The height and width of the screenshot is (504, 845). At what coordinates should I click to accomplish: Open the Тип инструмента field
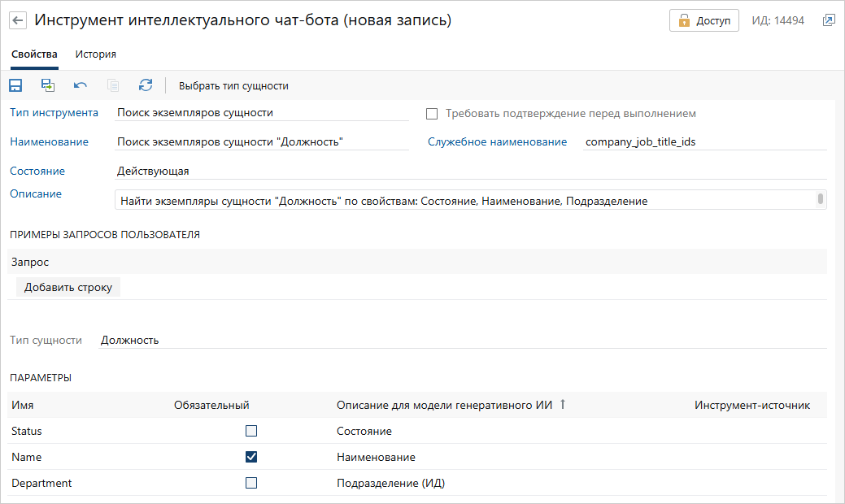(262, 113)
